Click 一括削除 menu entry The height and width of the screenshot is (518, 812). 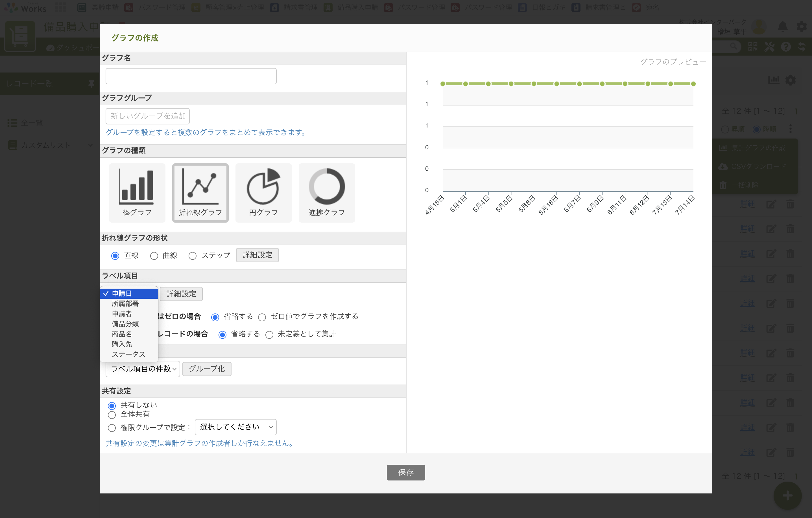coord(755,185)
